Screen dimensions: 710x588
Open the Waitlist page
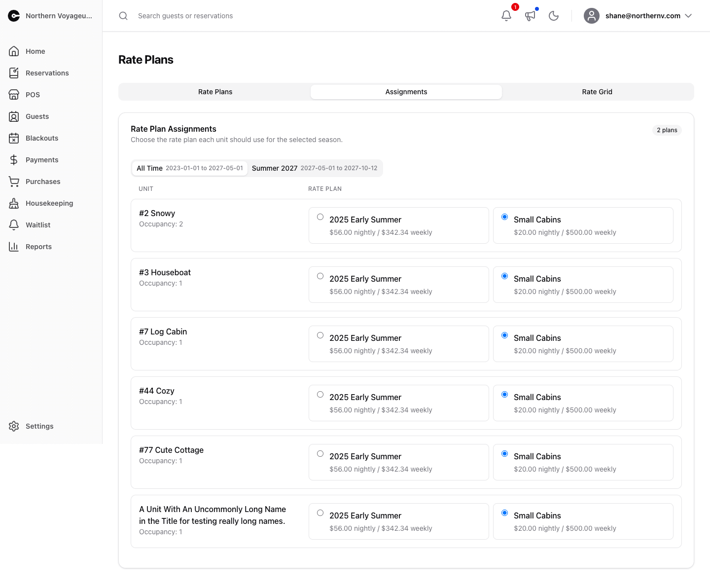tap(38, 225)
